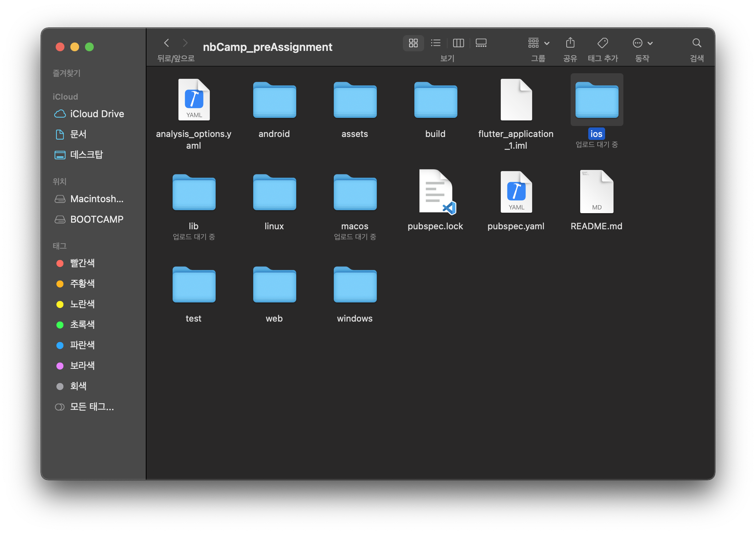Image resolution: width=756 pixels, height=534 pixels.
Task: Switch to column view
Action: click(458, 43)
